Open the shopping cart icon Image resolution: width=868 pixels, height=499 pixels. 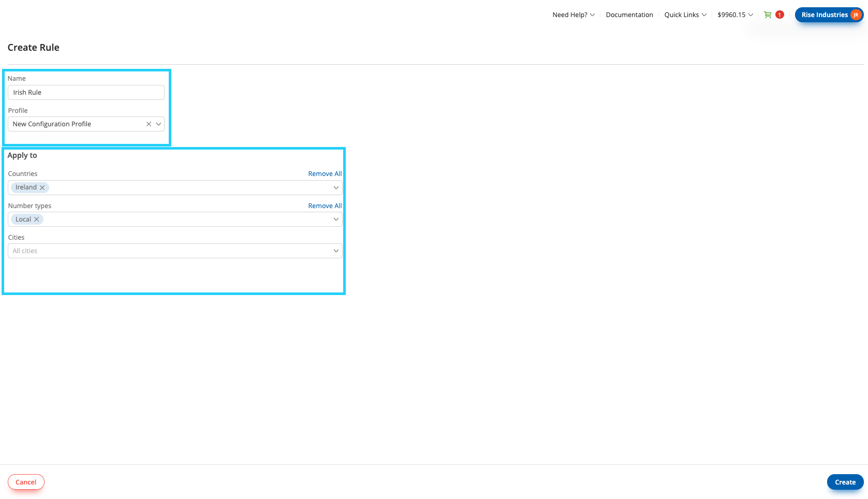click(768, 15)
